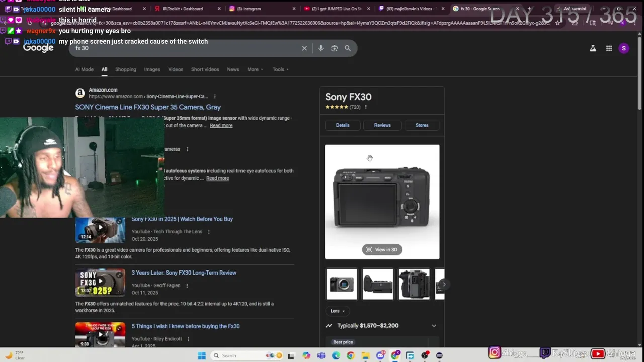
Task: Select first front-view camera thumbnail
Action: 342,284
